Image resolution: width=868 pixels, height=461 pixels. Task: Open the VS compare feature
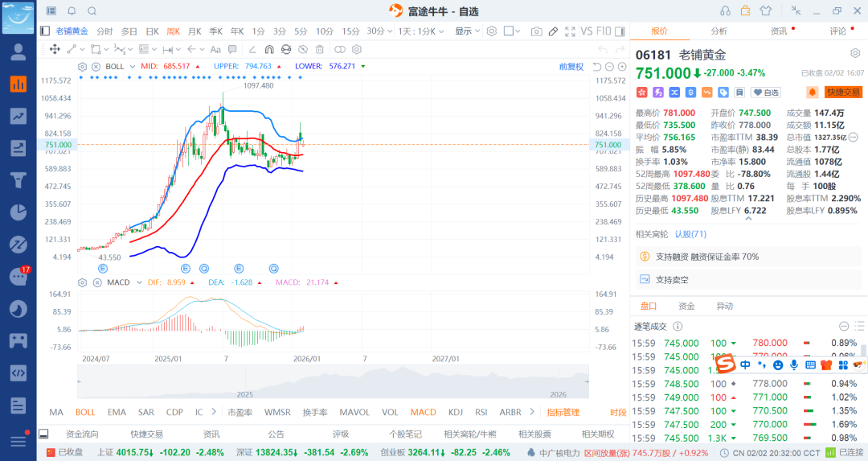click(x=587, y=31)
